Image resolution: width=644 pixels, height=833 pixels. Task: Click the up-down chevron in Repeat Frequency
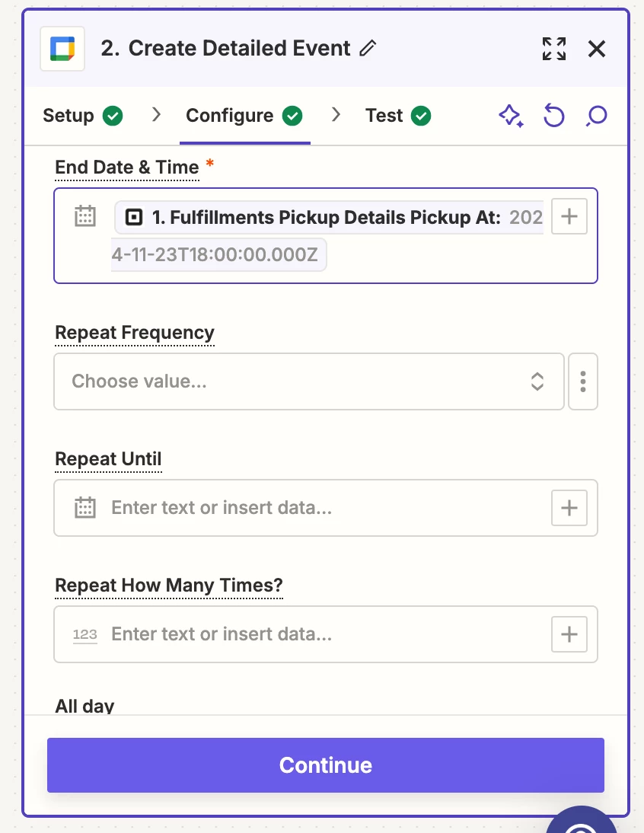pyautogui.click(x=537, y=381)
